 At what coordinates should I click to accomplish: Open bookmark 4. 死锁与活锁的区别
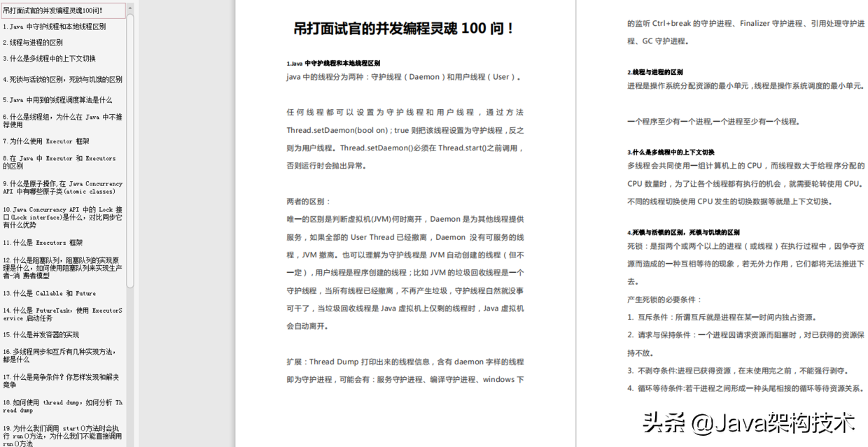62,80
